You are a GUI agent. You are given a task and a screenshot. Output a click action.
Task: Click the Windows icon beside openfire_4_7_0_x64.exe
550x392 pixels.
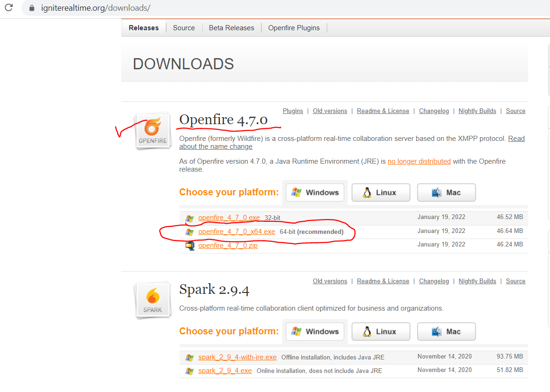(190, 232)
